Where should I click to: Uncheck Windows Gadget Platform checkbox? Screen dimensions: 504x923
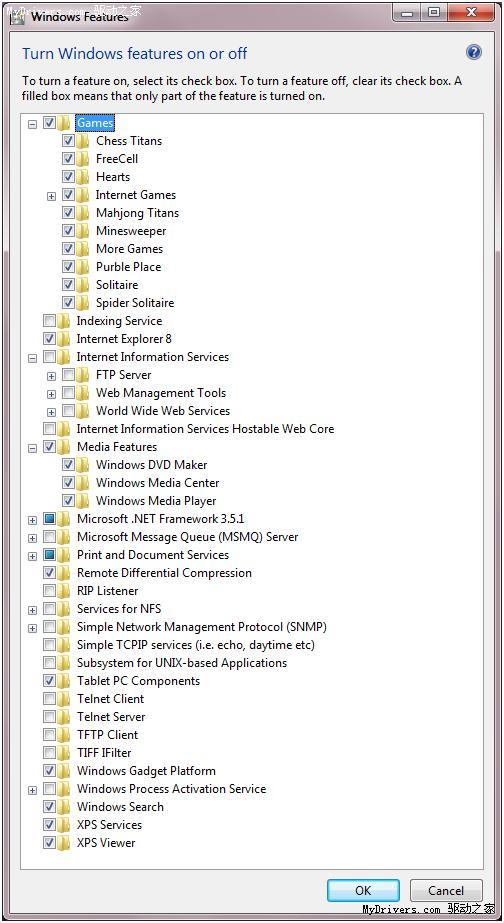click(x=49, y=771)
